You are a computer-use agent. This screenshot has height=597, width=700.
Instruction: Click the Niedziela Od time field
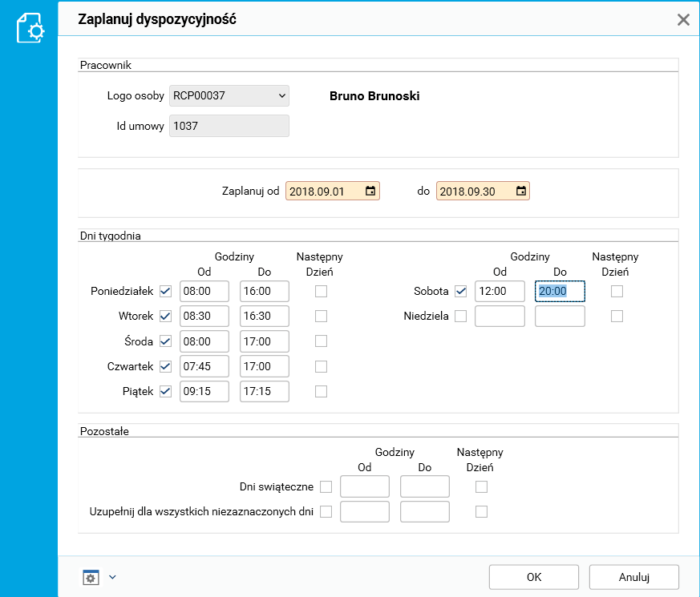500,317
